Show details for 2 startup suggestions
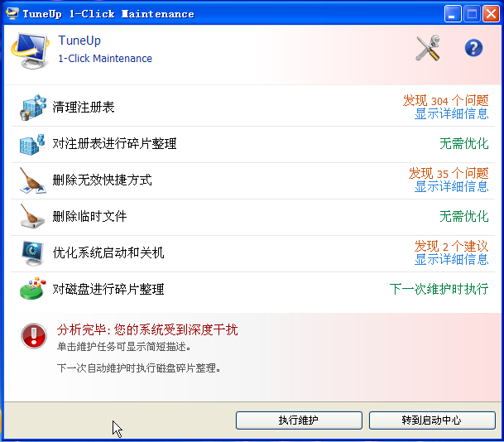Screen dimensions: 504x442 pos(451,259)
